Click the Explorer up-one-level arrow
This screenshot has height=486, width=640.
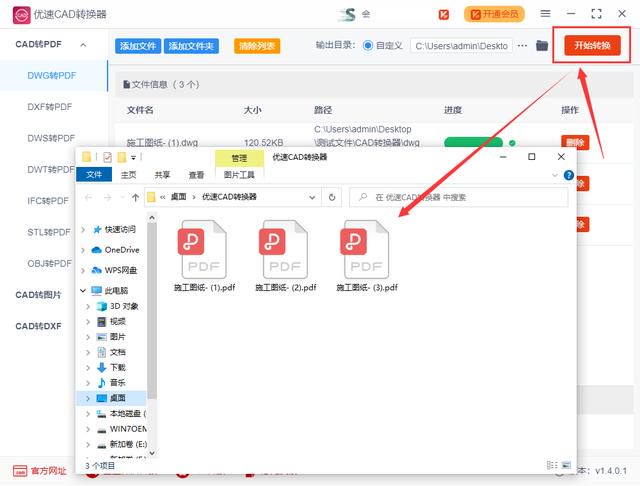[x=136, y=198]
